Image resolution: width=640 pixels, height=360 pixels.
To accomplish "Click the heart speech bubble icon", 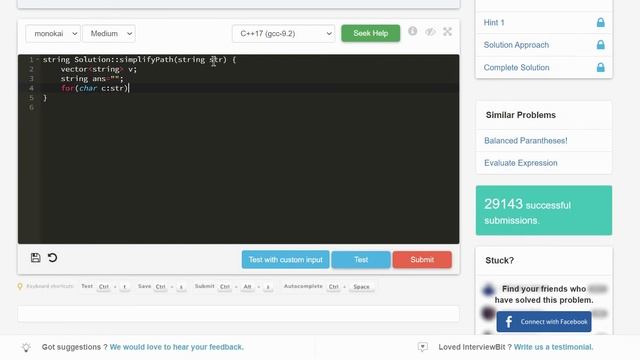I will coord(422,347).
